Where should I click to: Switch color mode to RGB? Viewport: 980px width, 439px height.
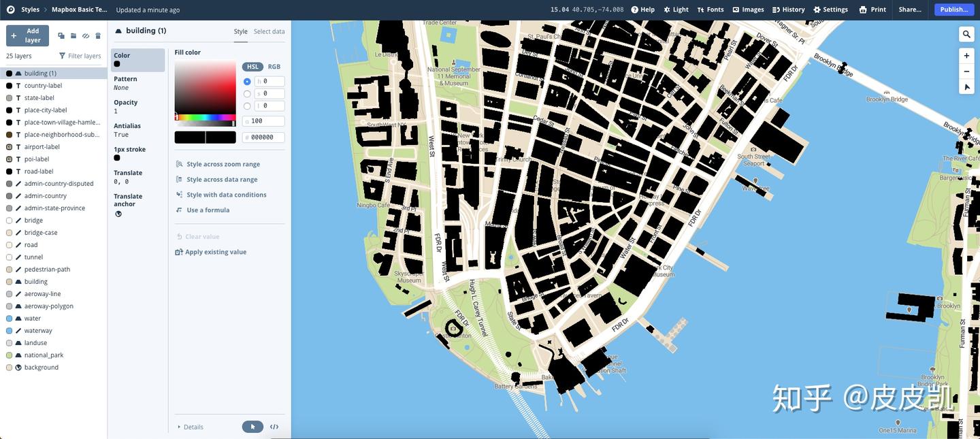(274, 66)
